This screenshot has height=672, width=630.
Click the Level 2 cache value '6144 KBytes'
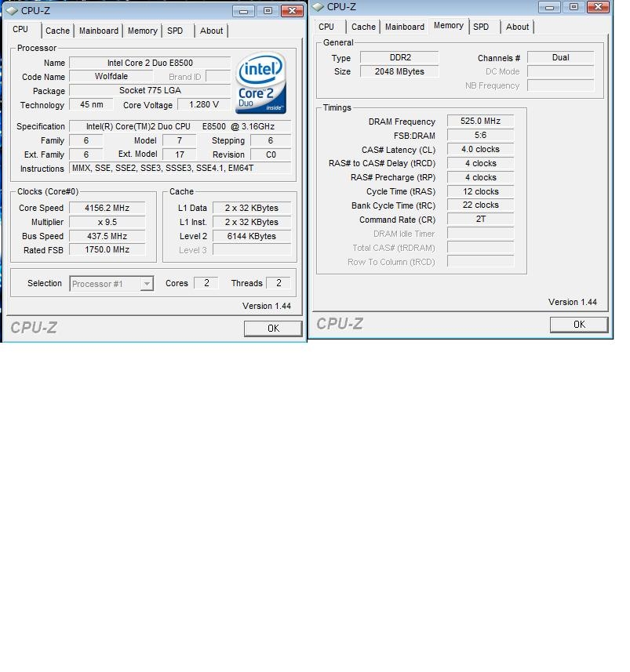[x=252, y=236]
